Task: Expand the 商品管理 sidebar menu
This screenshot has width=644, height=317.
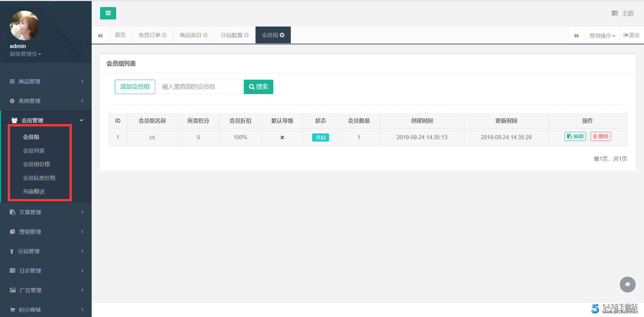Action: tap(46, 82)
